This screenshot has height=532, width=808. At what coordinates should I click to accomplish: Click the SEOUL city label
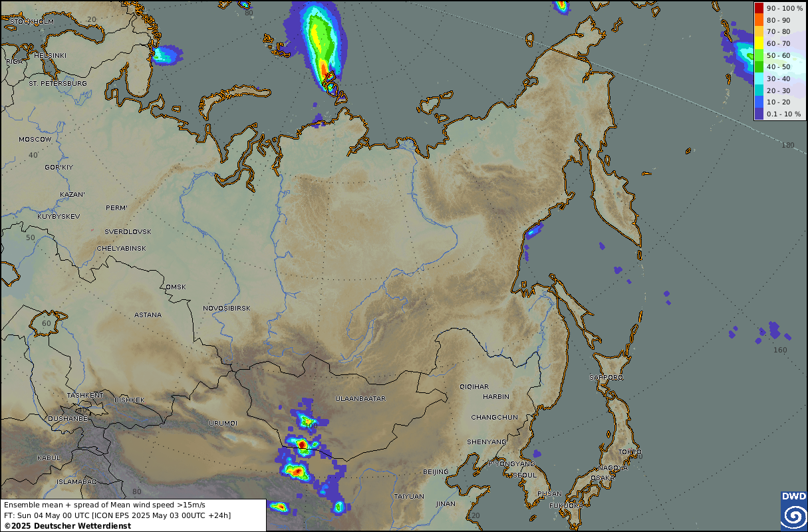(525, 475)
